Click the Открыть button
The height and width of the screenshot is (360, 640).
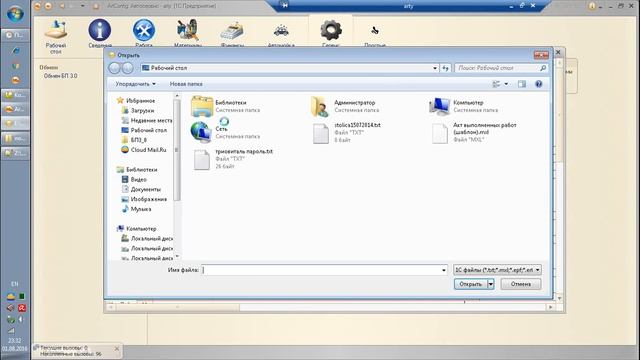(x=471, y=284)
